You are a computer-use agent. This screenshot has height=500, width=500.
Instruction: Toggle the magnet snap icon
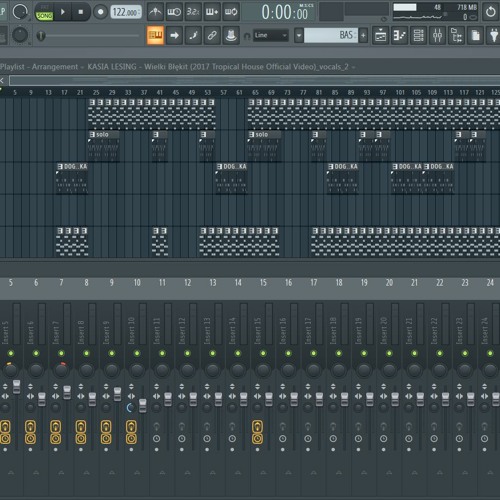[247, 36]
